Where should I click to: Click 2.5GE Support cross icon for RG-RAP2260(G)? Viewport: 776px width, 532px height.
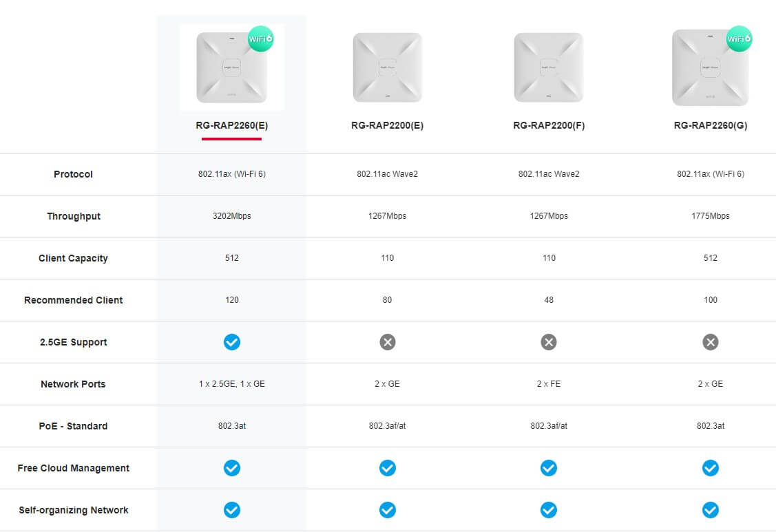pos(710,342)
